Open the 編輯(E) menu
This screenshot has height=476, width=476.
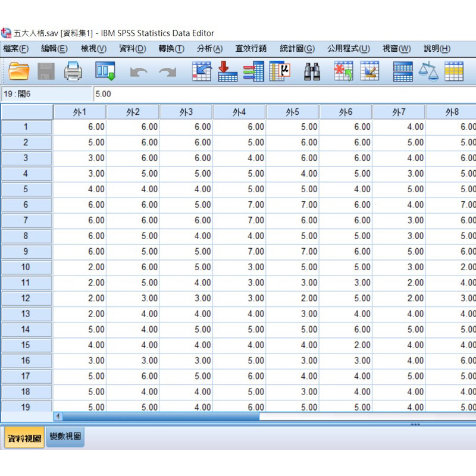point(54,49)
